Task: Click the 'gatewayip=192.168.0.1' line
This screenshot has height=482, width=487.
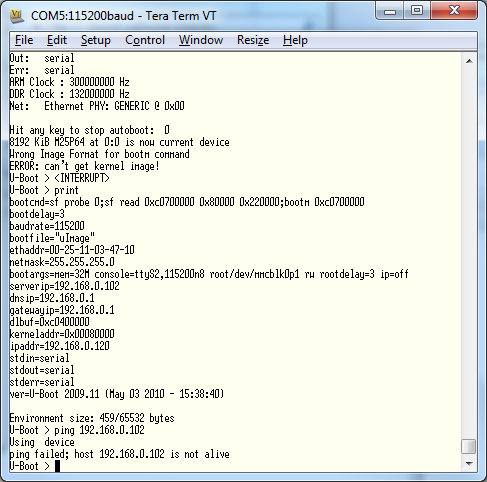Action: point(62,310)
